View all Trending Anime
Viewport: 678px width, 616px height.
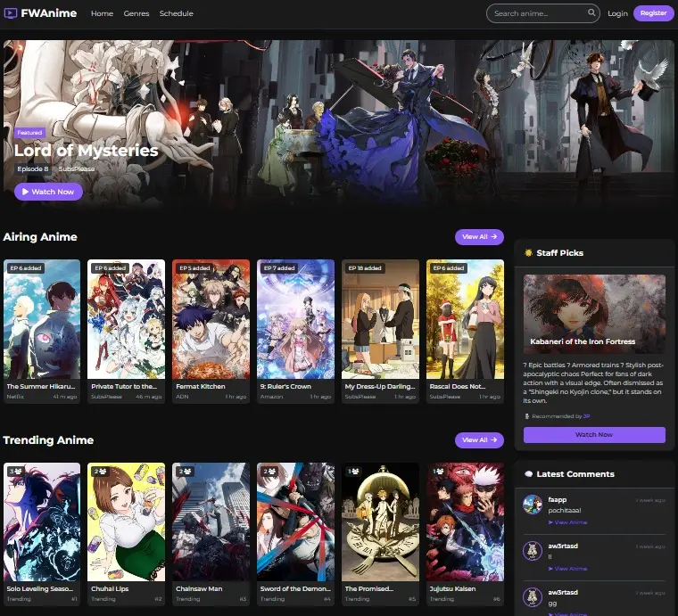479,439
